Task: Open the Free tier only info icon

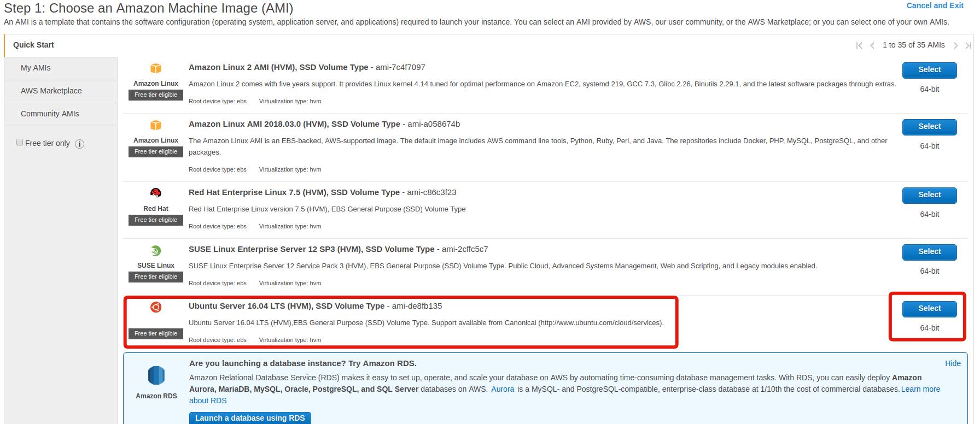Action: (x=79, y=144)
